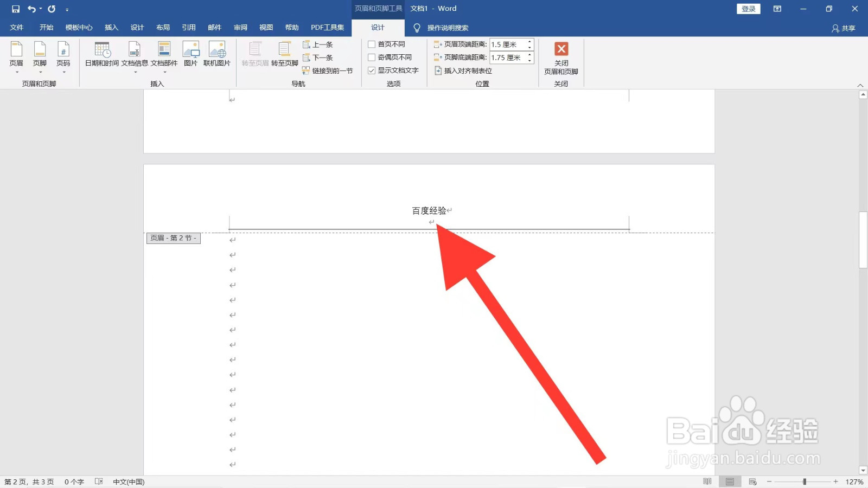
Task: Switch to the 引用 References tab
Action: [189, 28]
